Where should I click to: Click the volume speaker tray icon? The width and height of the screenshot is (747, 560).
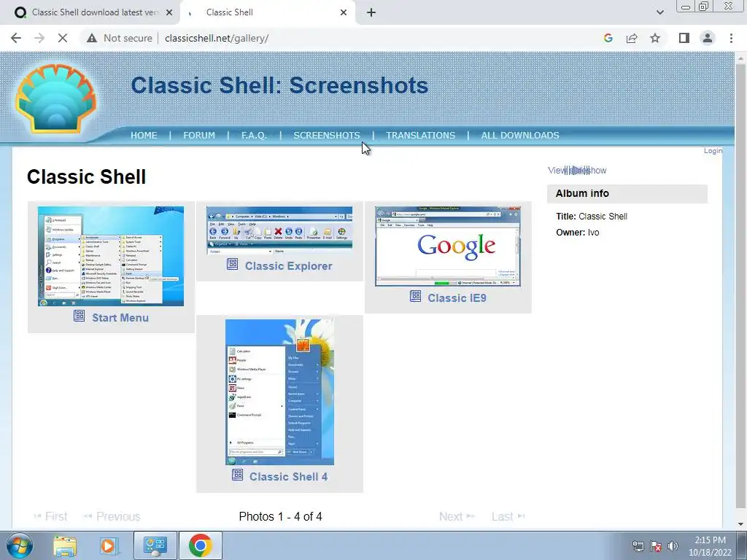tap(673, 546)
